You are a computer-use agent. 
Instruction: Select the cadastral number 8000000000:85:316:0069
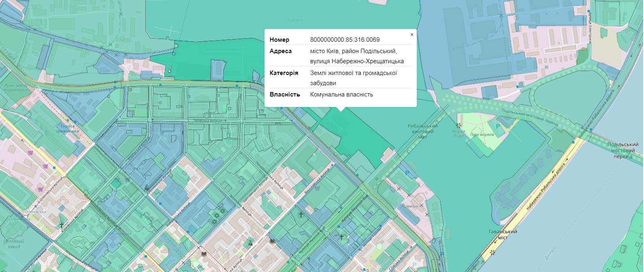345,40
